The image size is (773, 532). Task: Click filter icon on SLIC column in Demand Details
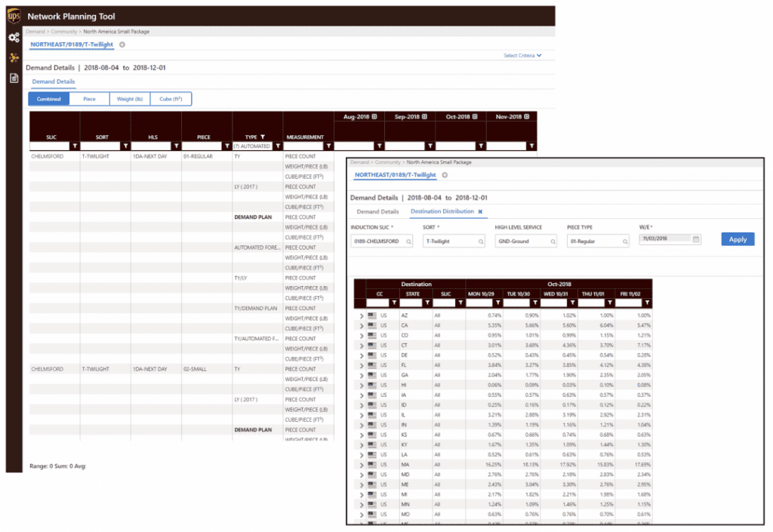[74, 146]
